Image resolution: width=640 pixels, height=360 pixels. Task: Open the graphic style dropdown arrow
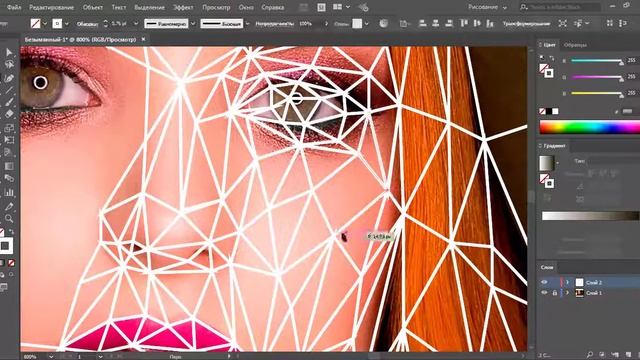point(367,24)
